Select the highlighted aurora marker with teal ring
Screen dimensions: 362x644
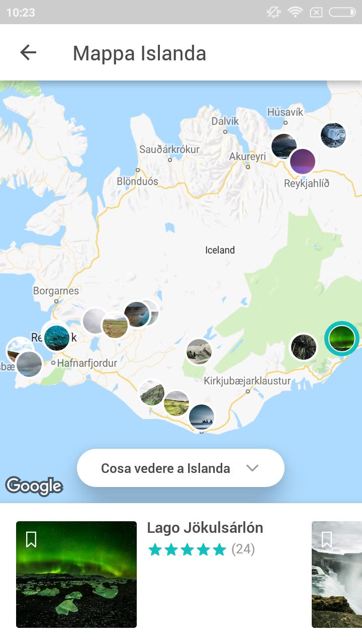(342, 339)
